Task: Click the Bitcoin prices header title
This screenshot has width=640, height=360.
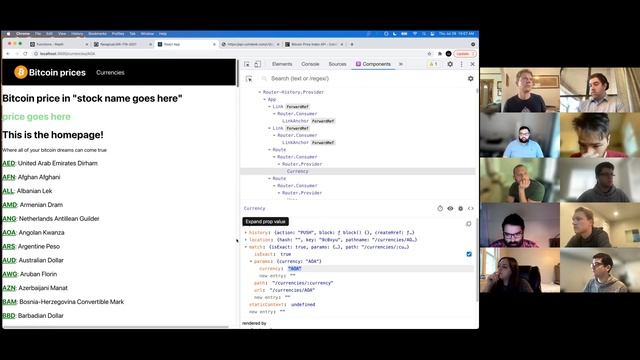Action: pyautogui.click(x=57, y=73)
